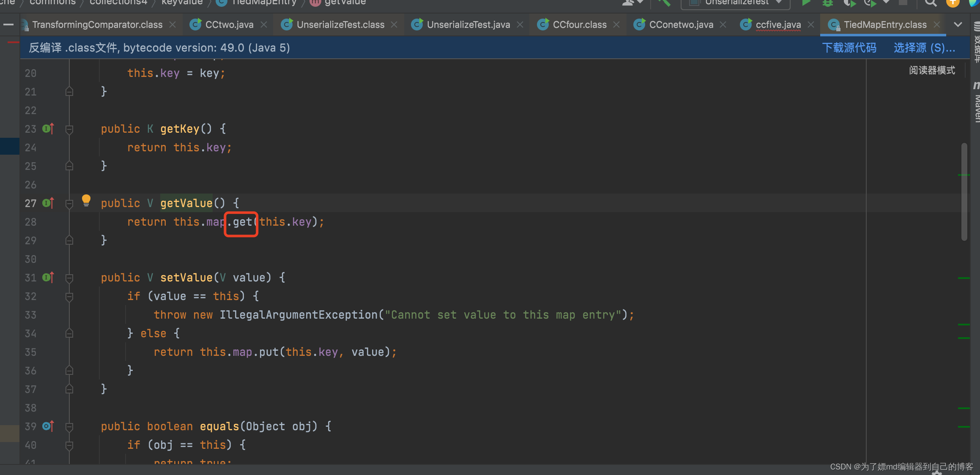980x475 pixels.
Task: Click the 选择源 (S)... link
Action: click(x=924, y=47)
